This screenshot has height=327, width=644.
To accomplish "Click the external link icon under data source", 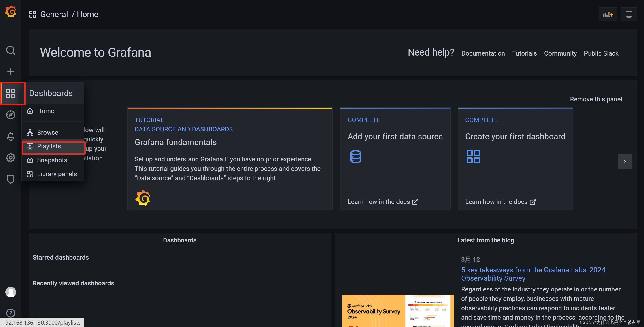I will click(x=415, y=202).
